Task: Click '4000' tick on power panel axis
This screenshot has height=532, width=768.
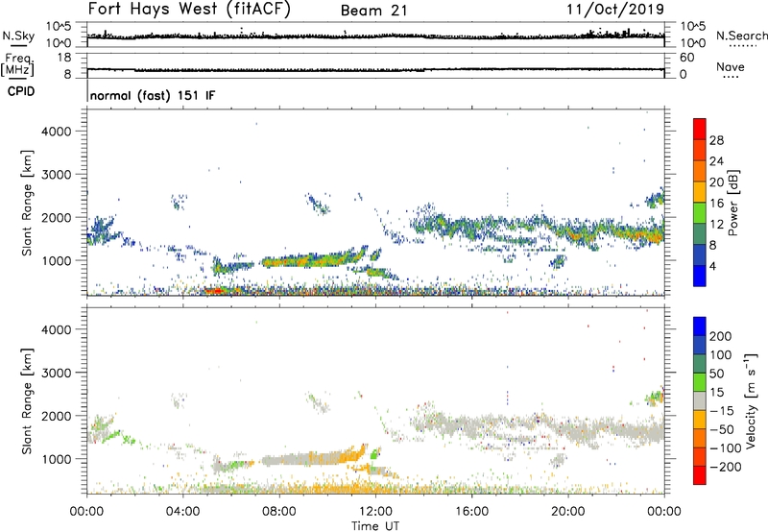Action: [x=57, y=132]
